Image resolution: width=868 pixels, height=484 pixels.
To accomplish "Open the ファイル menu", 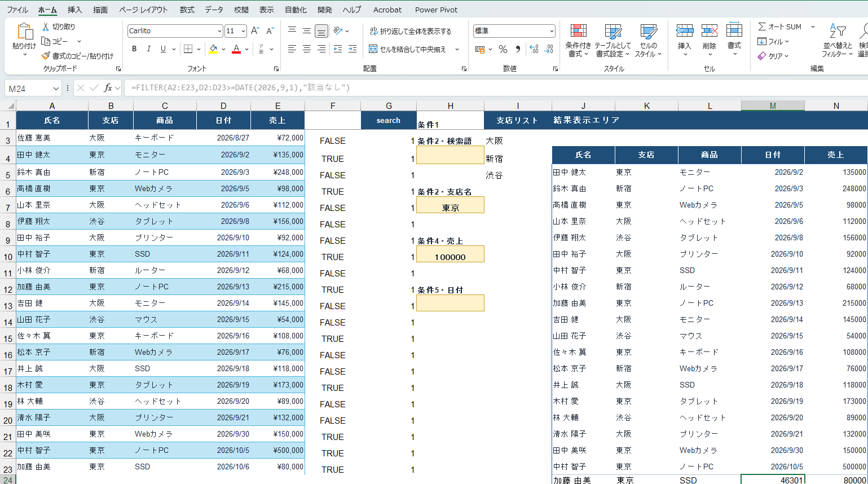I will click(x=17, y=10).
